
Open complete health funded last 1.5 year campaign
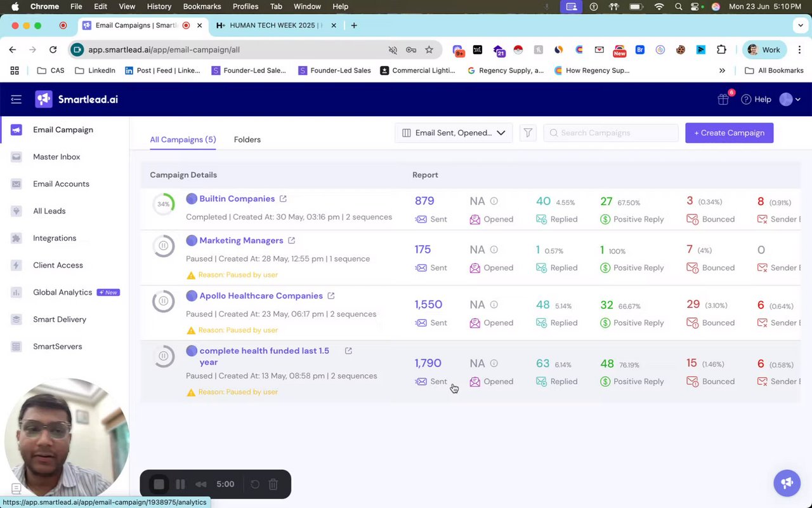click(264, 356)
